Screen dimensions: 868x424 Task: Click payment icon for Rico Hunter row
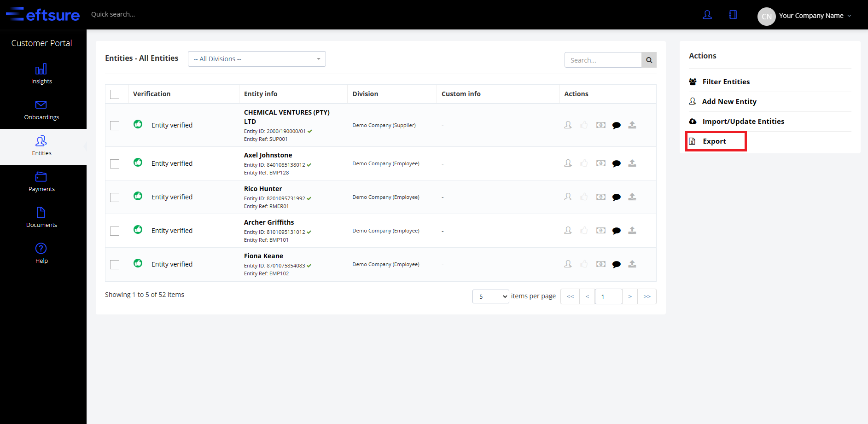pyautogui.click(x=601, y=197)
